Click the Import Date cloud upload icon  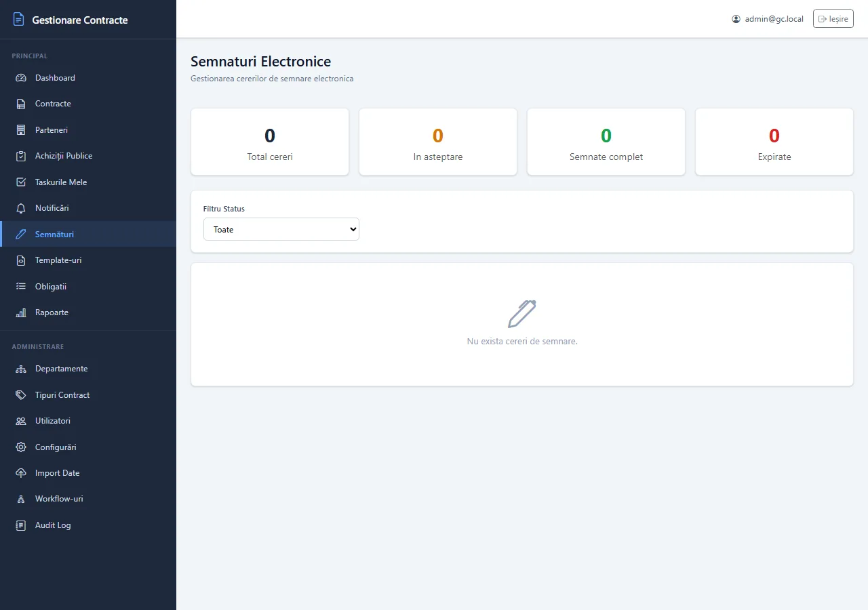click(x=21, y=473)
